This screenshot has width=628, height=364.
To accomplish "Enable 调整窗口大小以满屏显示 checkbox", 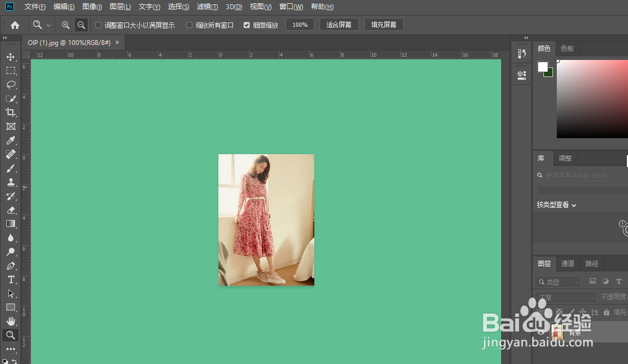I will pyautogui.click(x=98, y=25).
